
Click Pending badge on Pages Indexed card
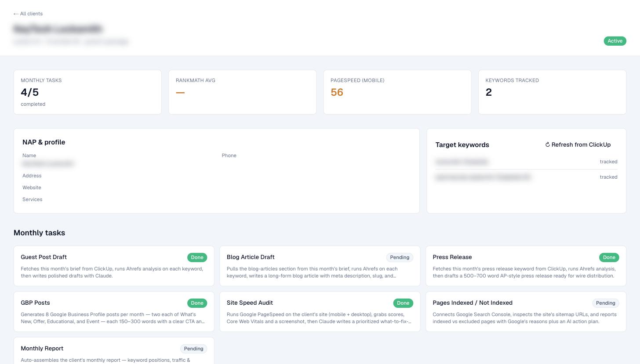pos(605,303)
